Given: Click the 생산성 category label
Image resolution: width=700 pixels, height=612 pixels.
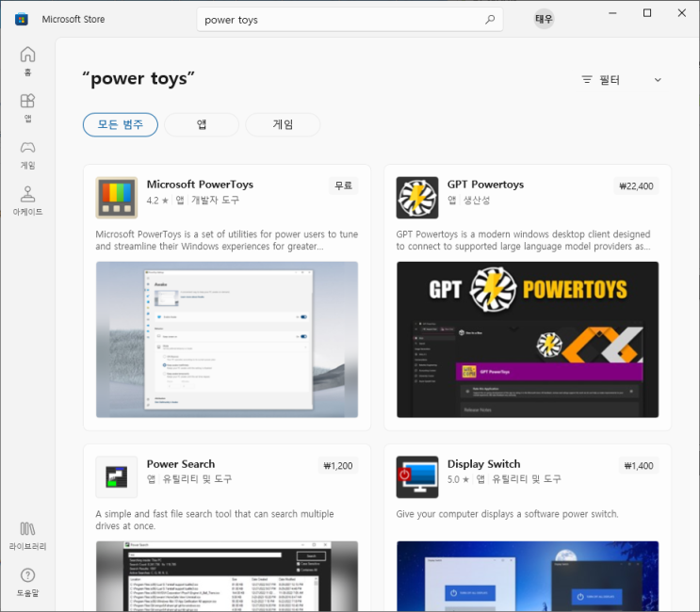Looking at the screenshot, I should point(477,200).
